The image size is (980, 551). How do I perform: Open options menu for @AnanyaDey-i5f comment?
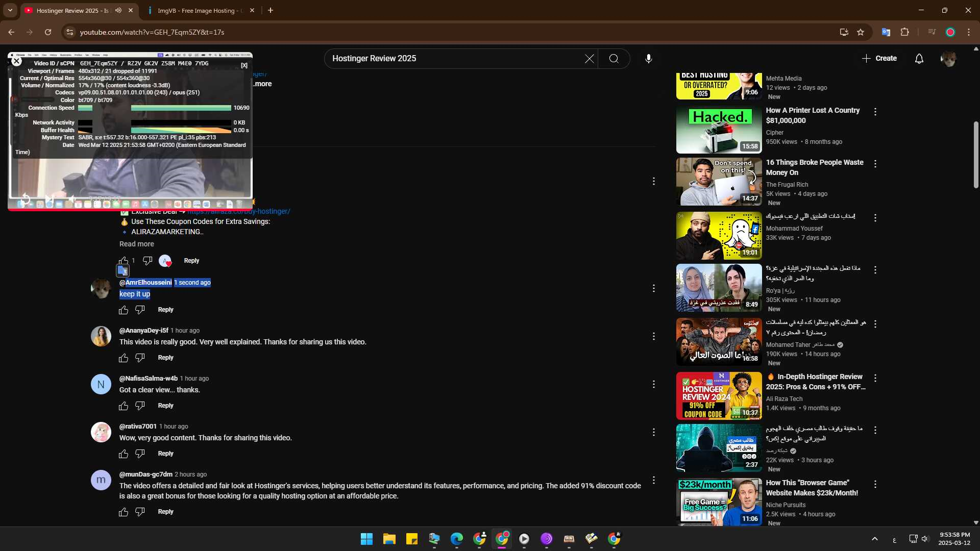pos(653,336)
